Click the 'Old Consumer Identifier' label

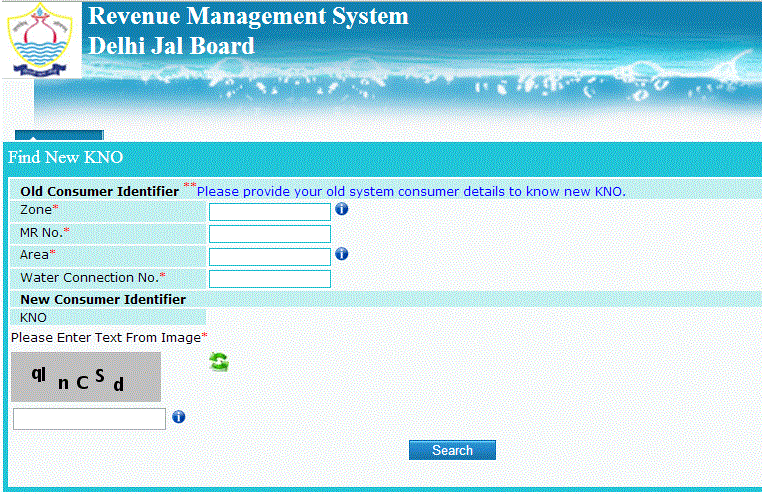[100, 191]
